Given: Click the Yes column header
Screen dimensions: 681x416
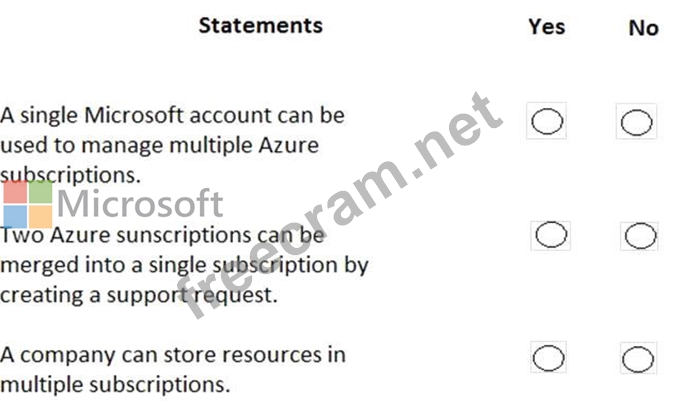Looking at the screenshot, I should click(546, 27).
